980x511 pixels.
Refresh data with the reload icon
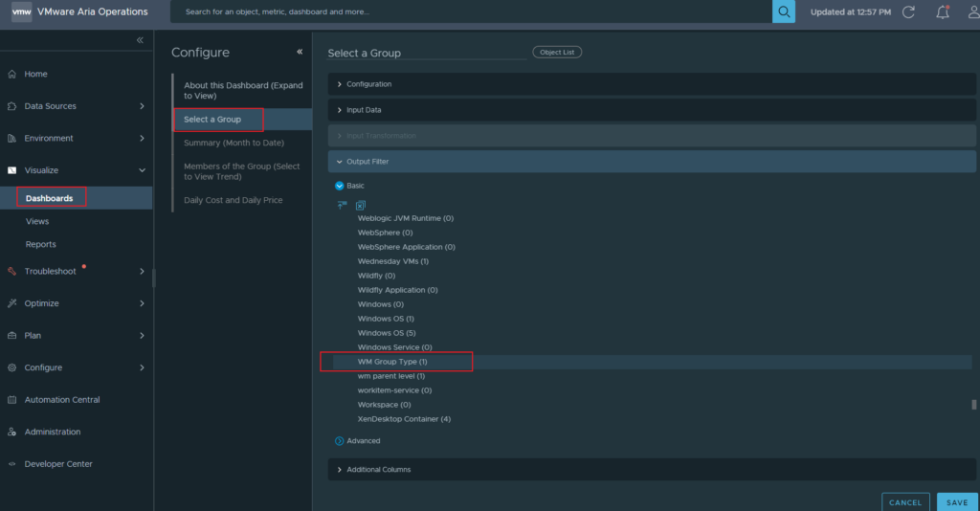point(908,11)
